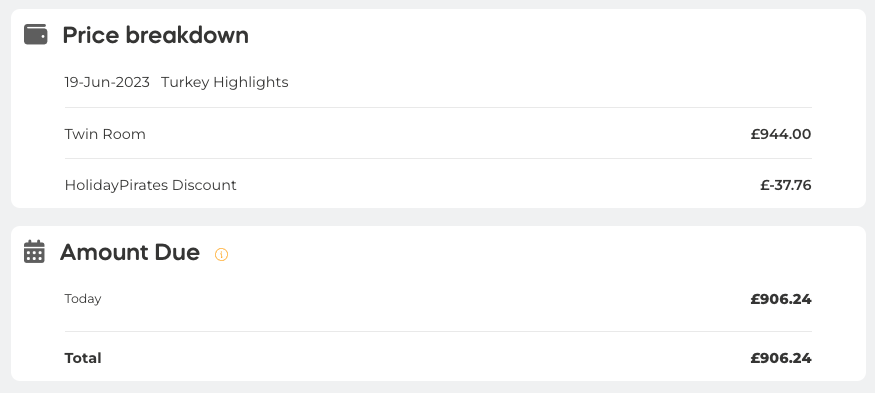Viewport: 875px width, 393px height.
Task: Click the 19-Jun-2023 departure date text
Action: point(107,82)
